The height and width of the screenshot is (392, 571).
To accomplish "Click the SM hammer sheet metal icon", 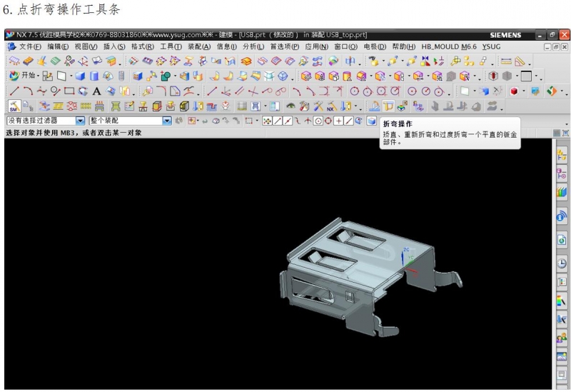I will click(x=14, y=106).
